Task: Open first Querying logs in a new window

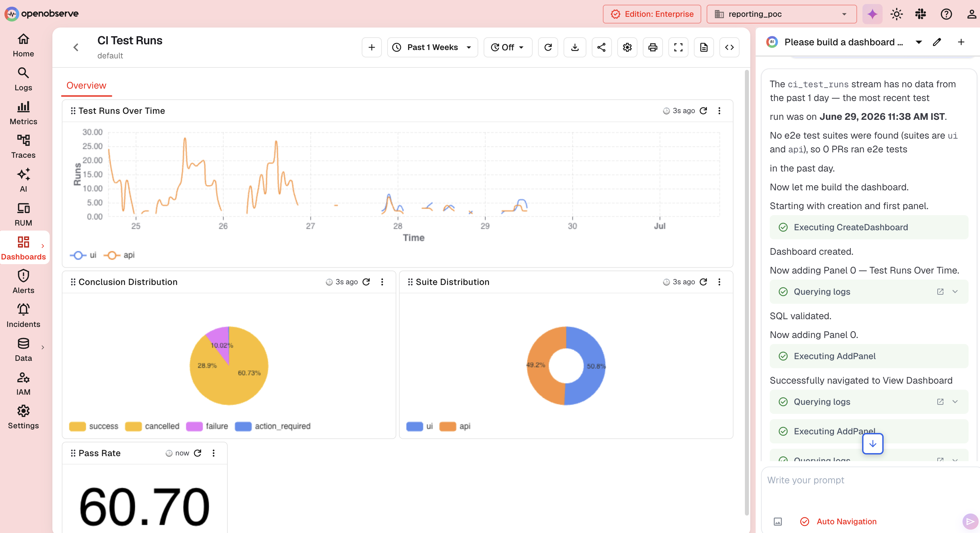Action: pos(940,292)
